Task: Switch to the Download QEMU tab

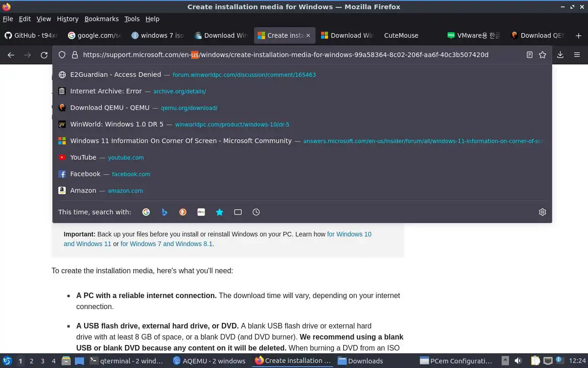Action: pyautogui.click(x=538, y=35)
